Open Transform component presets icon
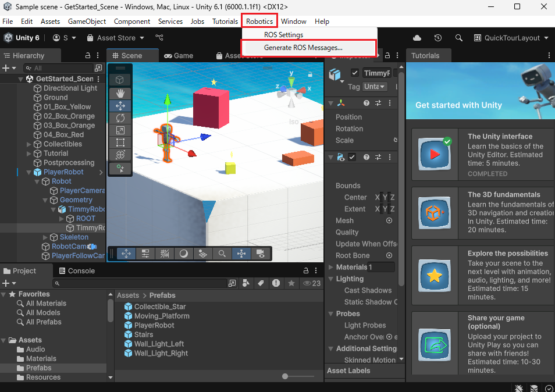555x392 pixels. pos(378,103)
